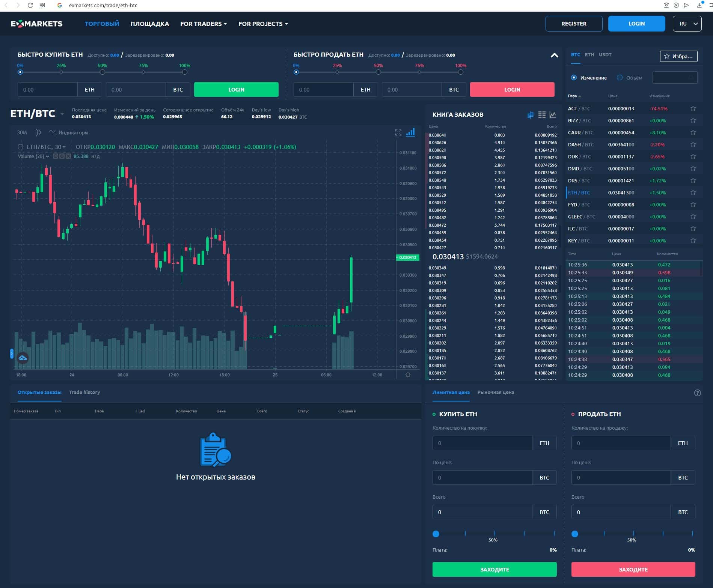Collapse the quick buy/sell panel

[x=554, y=55]
